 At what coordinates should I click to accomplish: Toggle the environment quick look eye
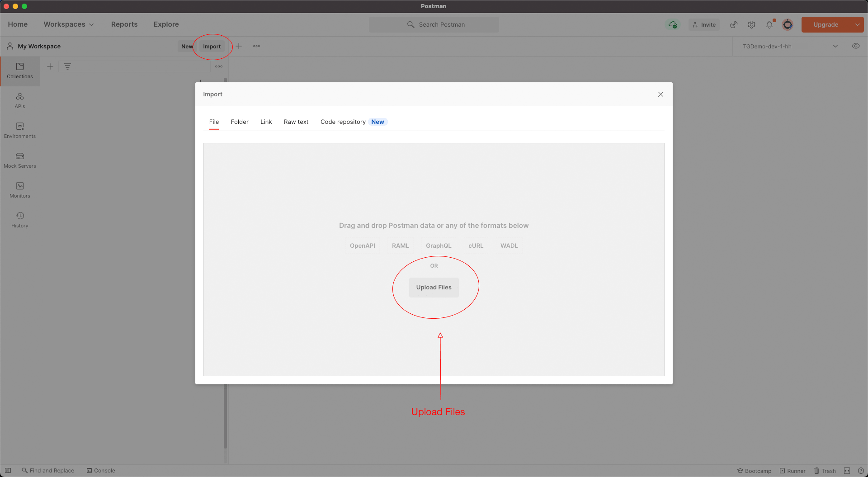(x=855, y=46)
